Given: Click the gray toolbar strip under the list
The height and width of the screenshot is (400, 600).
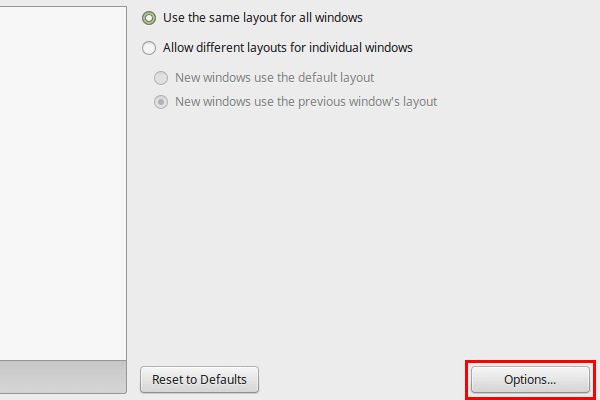Looking at the screenshot, I should point(63,377).
